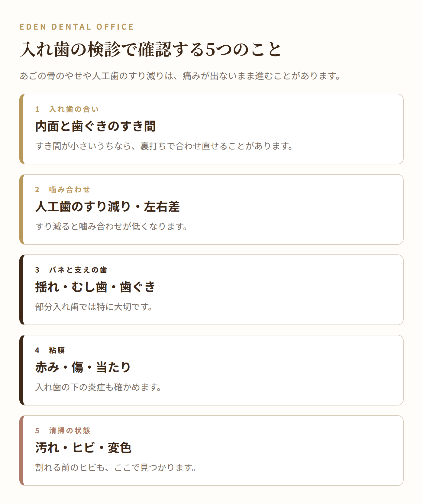Viewport: 423px width, 504px height.
Task: Select the intro paragraph about あごの骨のやせ
Action: 180,76
